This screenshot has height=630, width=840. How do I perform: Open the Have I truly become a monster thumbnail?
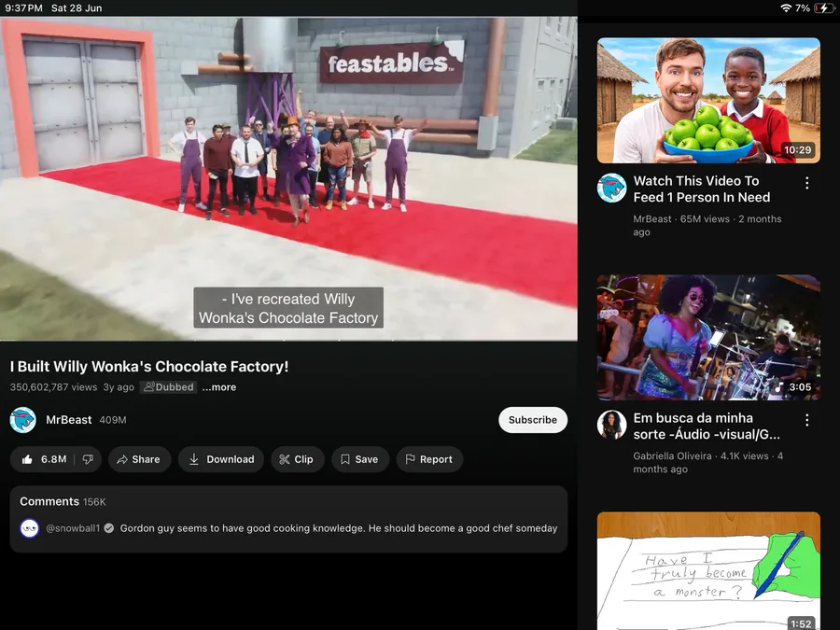click(708, 571)
